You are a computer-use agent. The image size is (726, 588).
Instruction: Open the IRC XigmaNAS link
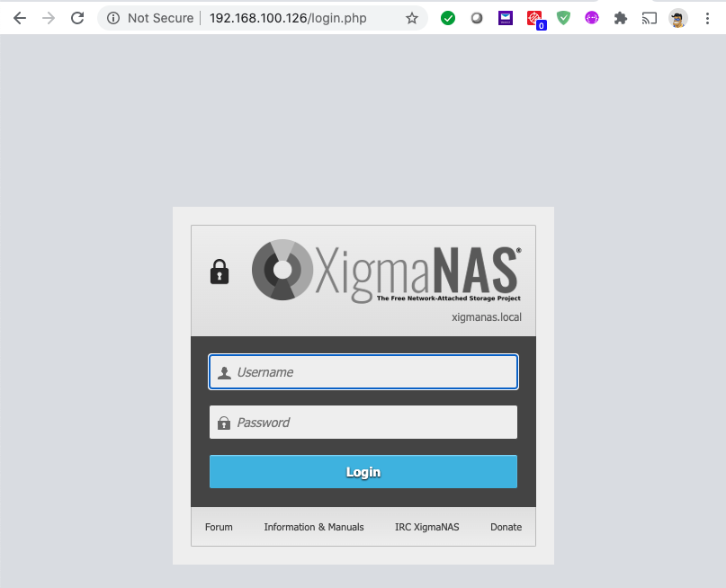tap(427, 527)
